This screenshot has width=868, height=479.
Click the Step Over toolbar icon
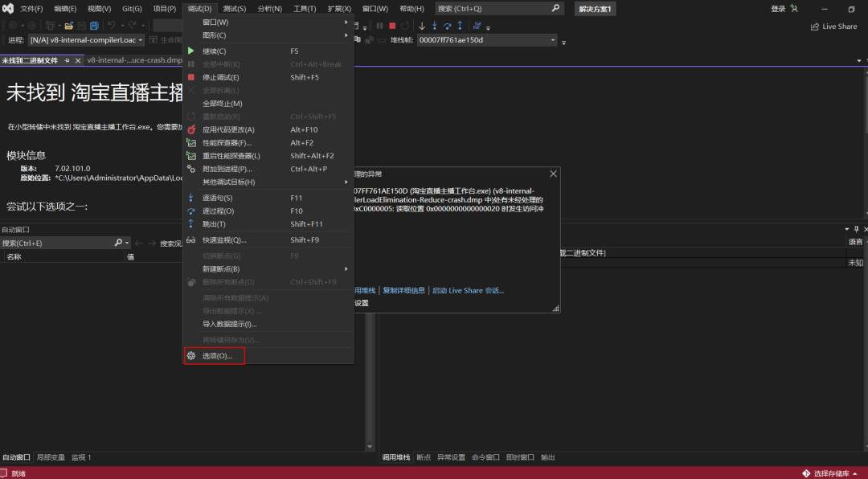(x=448, y=26)
